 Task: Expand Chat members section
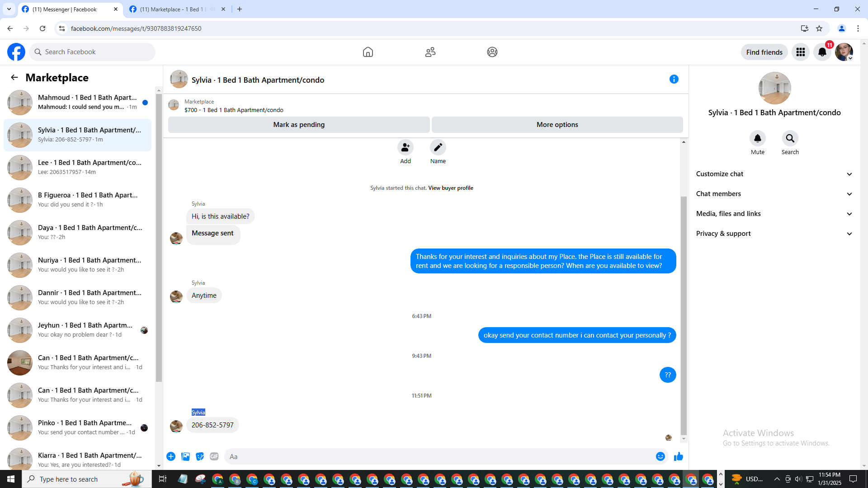774,194
